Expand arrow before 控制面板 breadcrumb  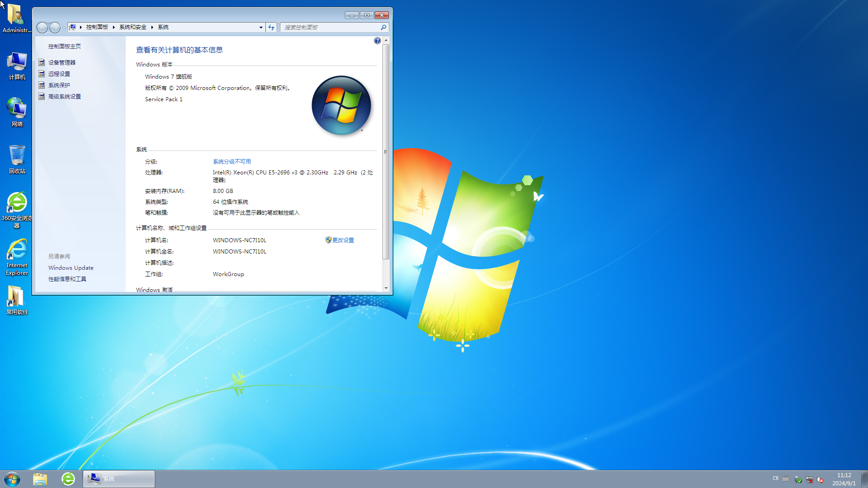point(80,27)
